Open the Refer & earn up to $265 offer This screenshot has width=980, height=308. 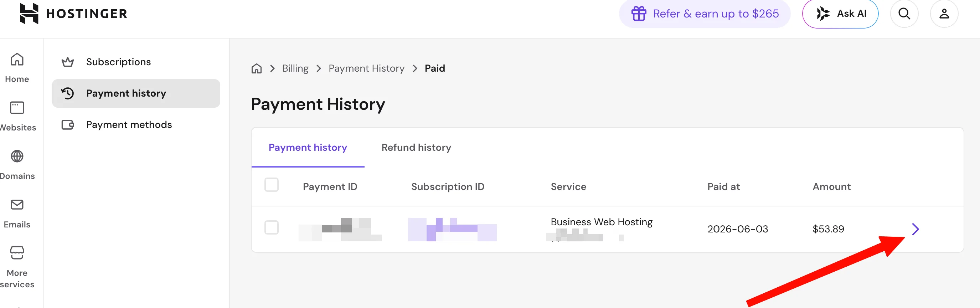coord(705,14)
